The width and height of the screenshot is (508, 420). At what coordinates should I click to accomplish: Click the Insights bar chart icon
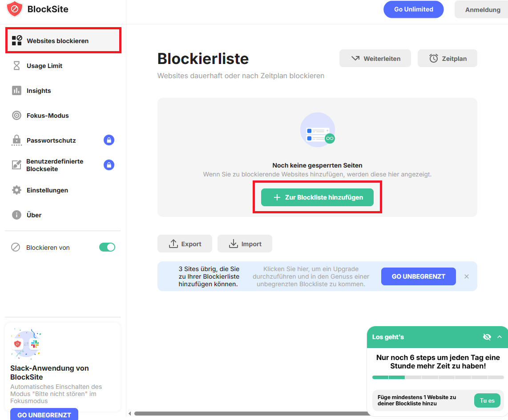click(16, 91)
